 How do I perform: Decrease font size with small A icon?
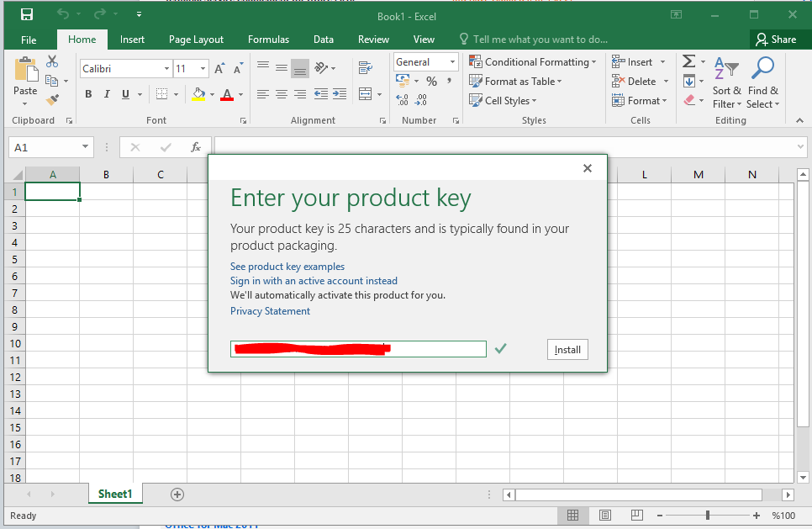tap(238, 68)
